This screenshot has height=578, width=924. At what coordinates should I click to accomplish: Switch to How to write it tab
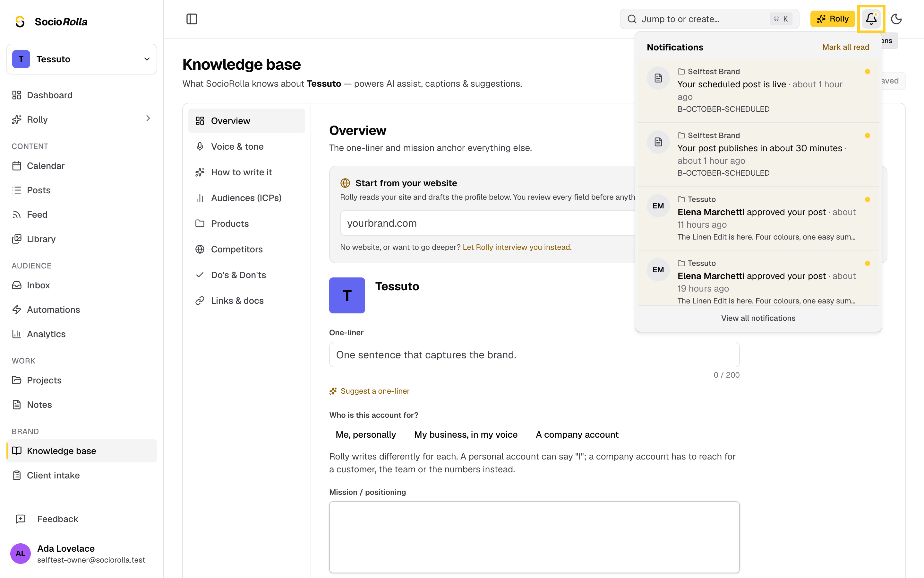pos(247,172)
